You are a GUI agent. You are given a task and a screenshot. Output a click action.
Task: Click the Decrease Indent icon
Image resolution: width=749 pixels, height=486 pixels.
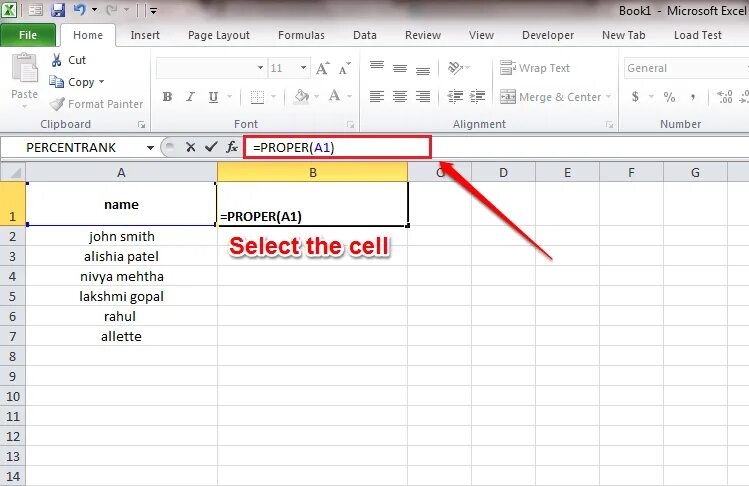pos(455,97)
